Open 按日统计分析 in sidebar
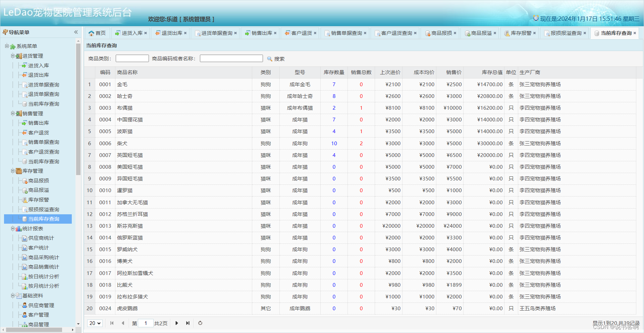The image size is (644, 333). [x=43, y=276]
